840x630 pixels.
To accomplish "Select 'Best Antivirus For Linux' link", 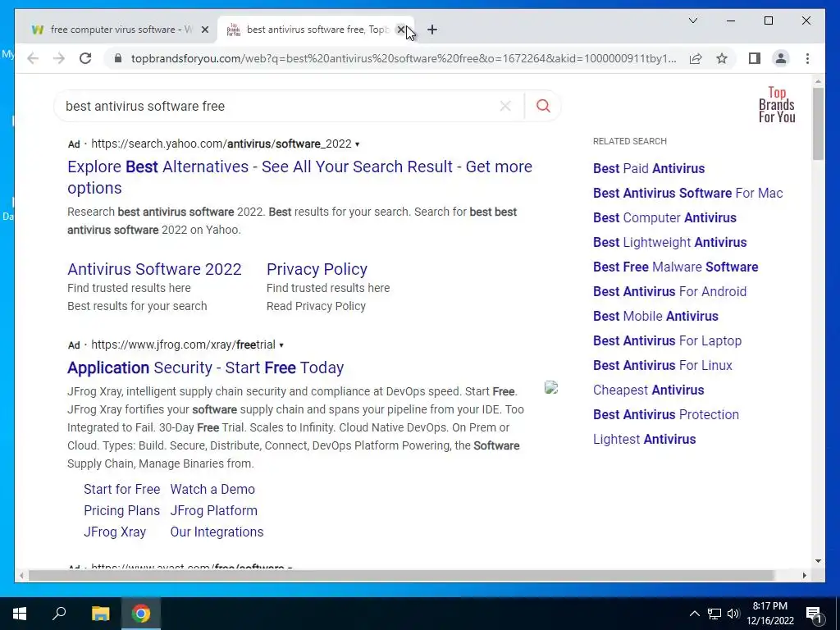I will click(x=662, y=365).
